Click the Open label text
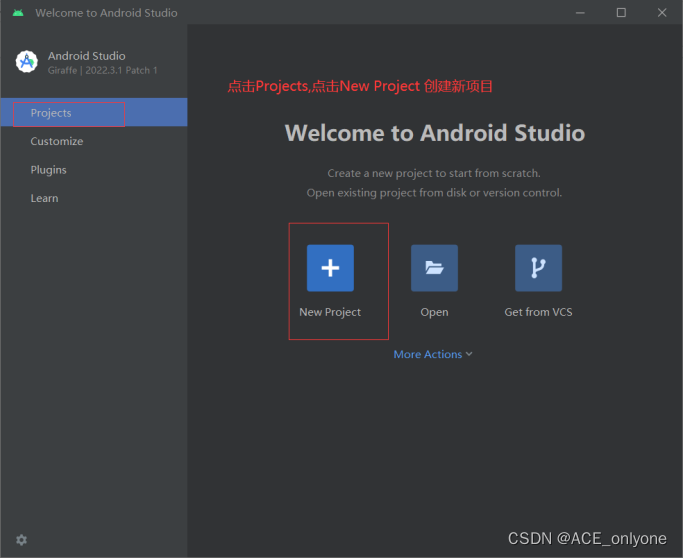The width and height of the screenshot is (683, 558). (434, 312)
